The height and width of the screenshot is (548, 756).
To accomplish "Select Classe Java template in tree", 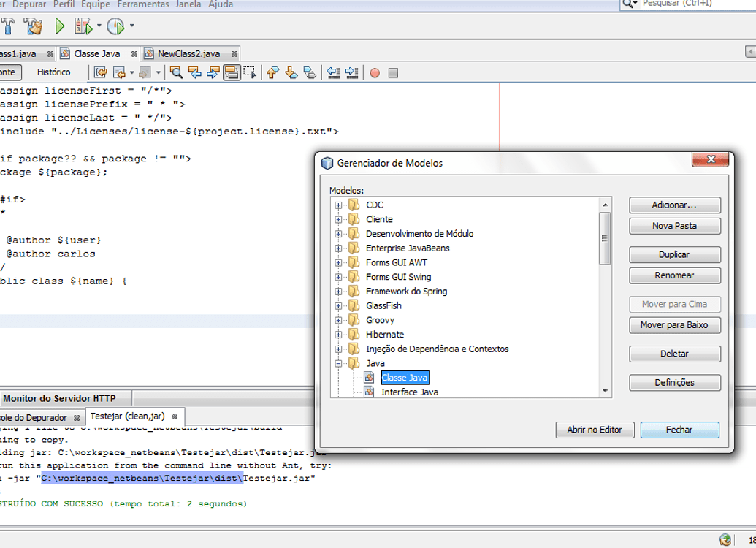I will (x=405, y=378).
